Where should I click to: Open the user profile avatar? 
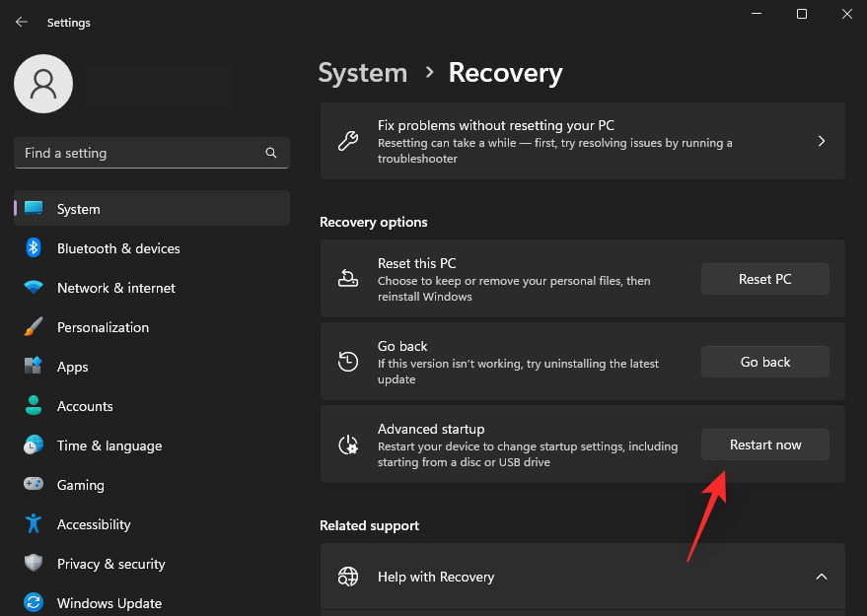[x=43, y=84]
